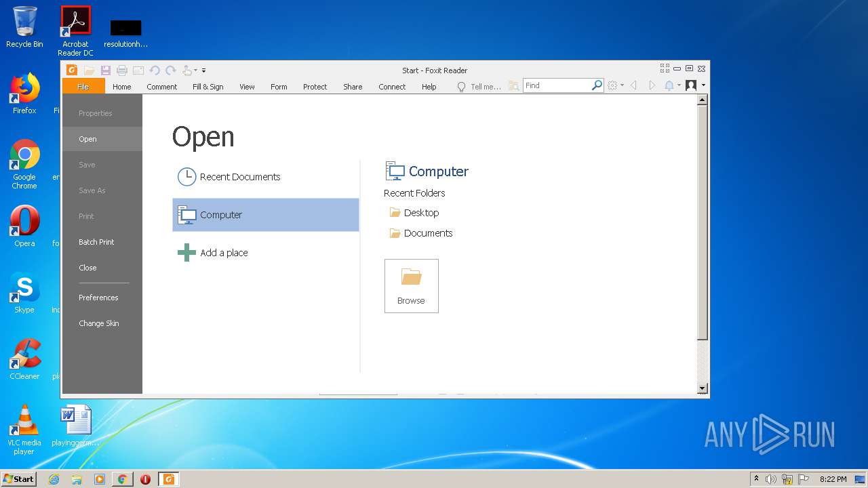This screenshot has width=868, height=488.
Task: Click the previous result triangle arrow
Action: tap(633, 85)
